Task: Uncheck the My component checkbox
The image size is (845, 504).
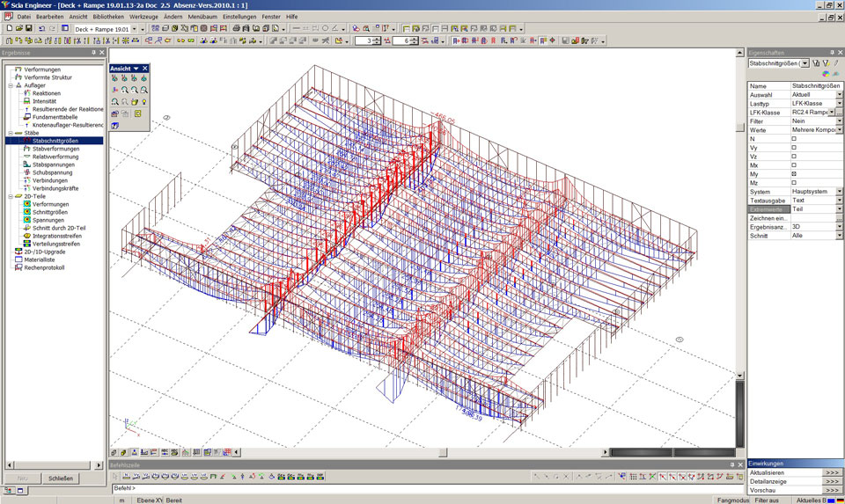Action: tap(794, 174)
